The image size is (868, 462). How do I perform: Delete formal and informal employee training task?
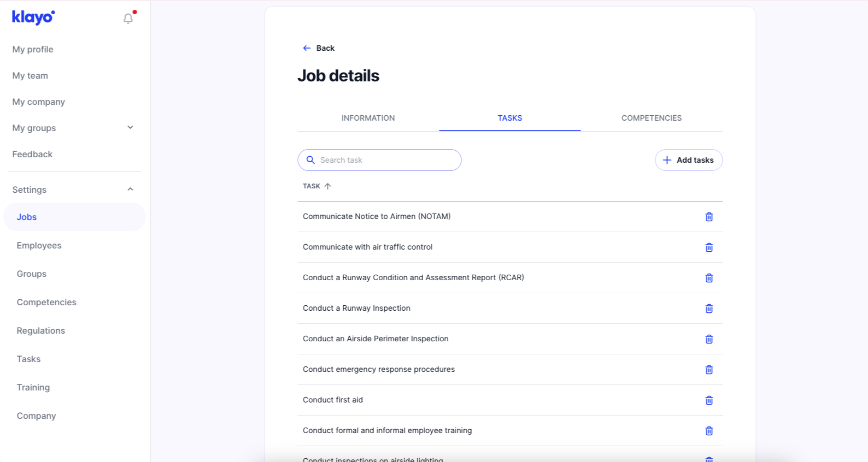tap(709, 431)
